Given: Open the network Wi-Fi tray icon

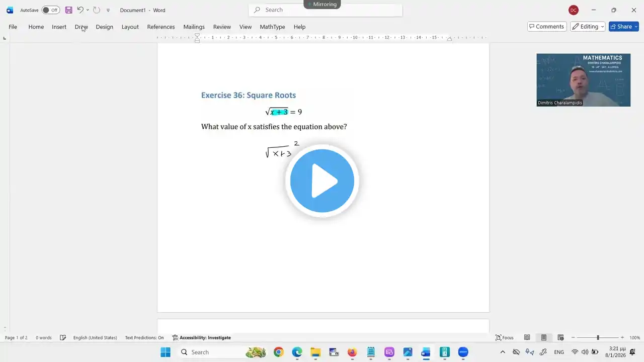Looking at the screenshot, I should pyautogui.click(x=575, y=352).
